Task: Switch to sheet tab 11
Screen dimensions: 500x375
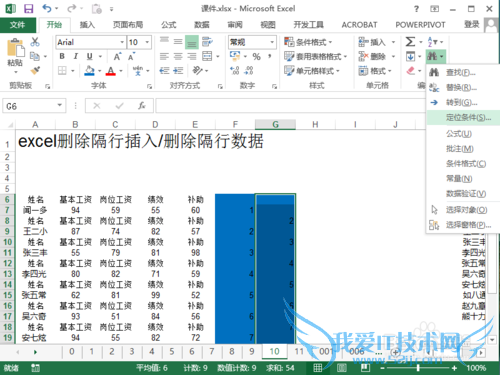Action: point(299,352)
